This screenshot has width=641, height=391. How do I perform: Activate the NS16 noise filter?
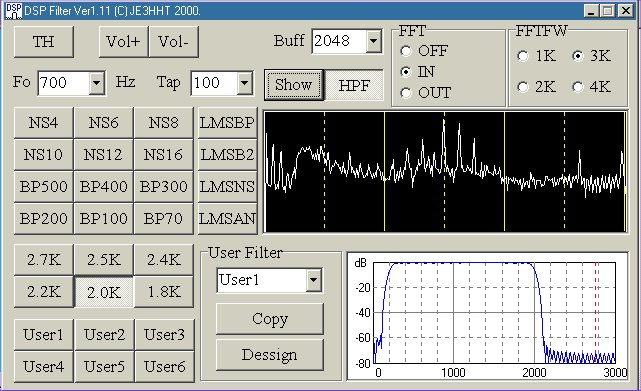click(x=164, y=155)
